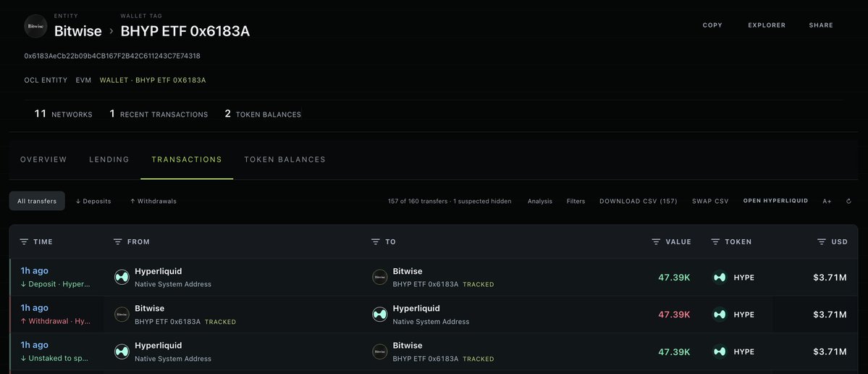This screenshot has width=868, height=374.
Task: Click Hyperliquid sender icon in Unstaked row
Action: (x=122, y=352)
